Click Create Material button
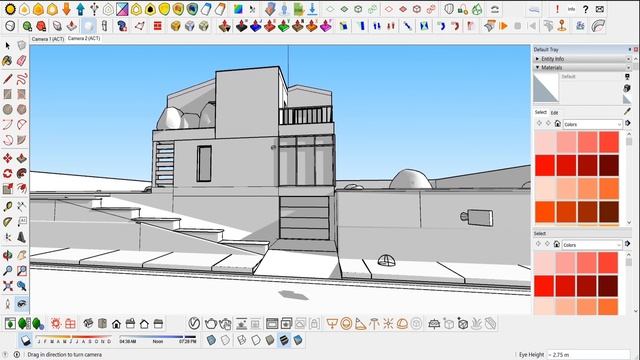This screenshot has width=640, height=360. coord(627,87)
